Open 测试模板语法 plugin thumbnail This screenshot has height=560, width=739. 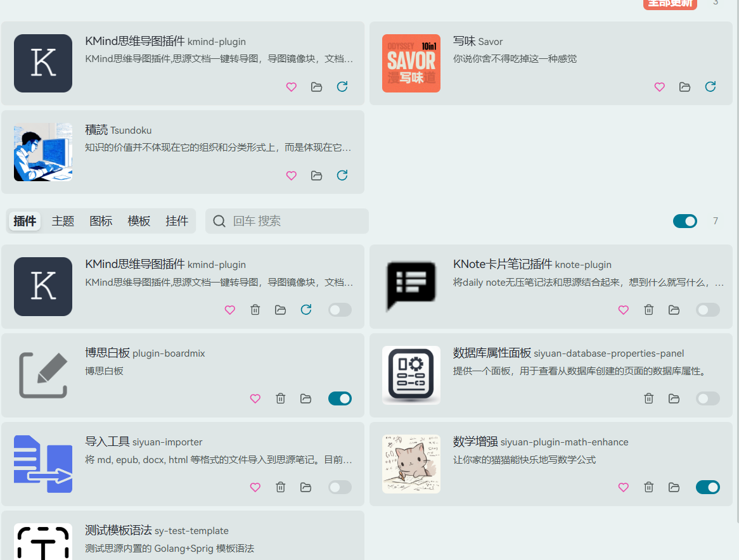(x=43, y=542)
